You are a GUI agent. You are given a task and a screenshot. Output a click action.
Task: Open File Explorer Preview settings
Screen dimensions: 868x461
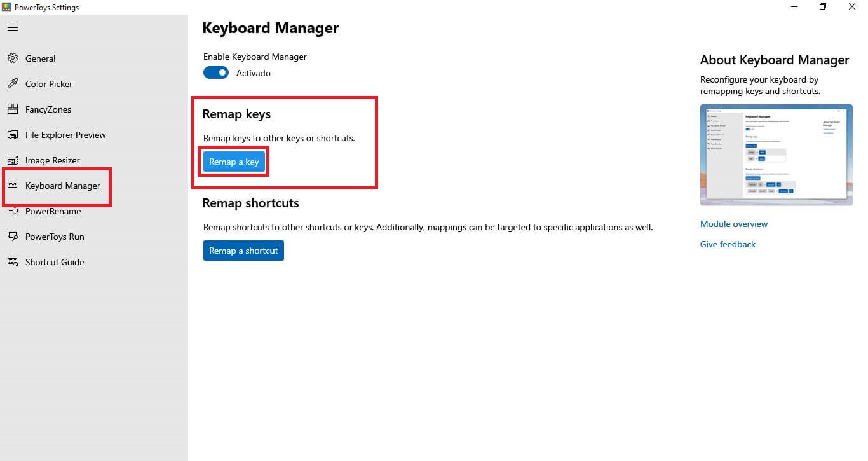coord(94,135)
